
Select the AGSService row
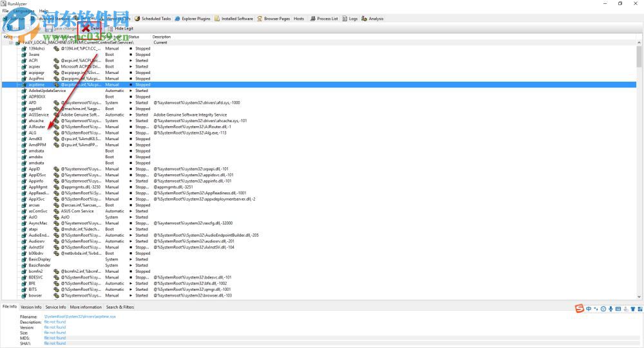pyautogui.click(x=319, y=115)
